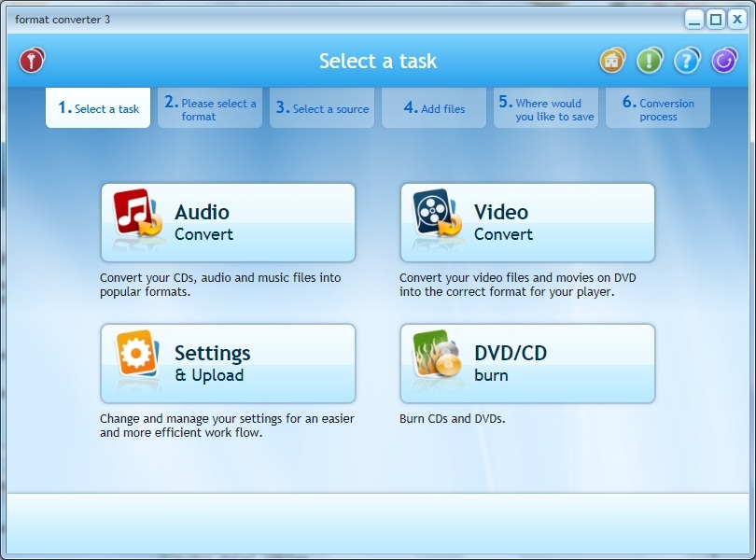
Task: Open the 'Add files' tab
Action: 433,107
